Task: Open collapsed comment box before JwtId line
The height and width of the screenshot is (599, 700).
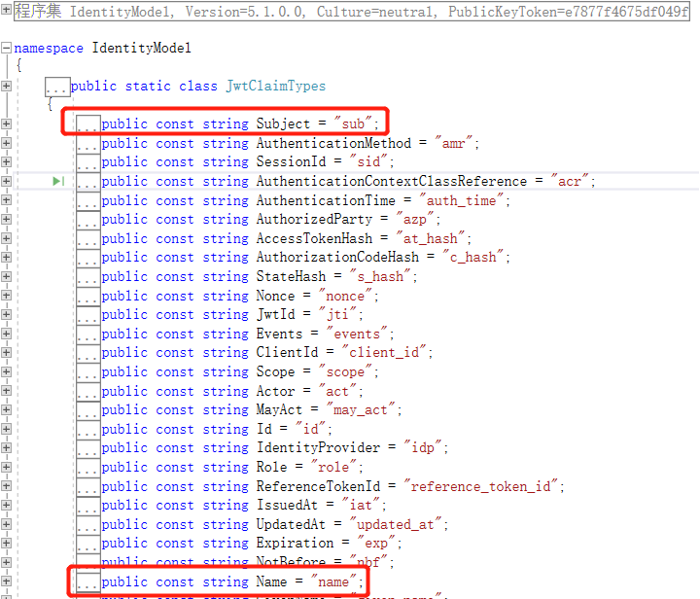Action: pos(87,315)
